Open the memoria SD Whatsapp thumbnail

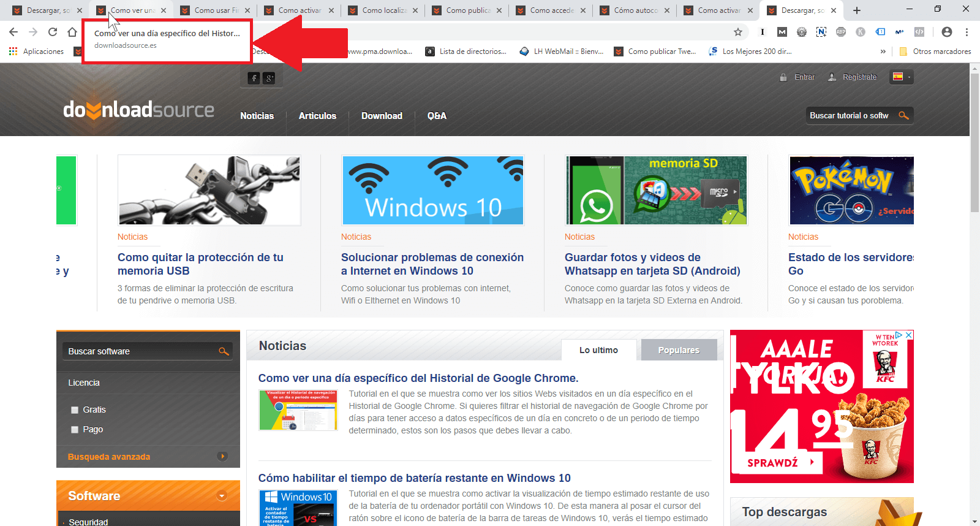(657, 190)
